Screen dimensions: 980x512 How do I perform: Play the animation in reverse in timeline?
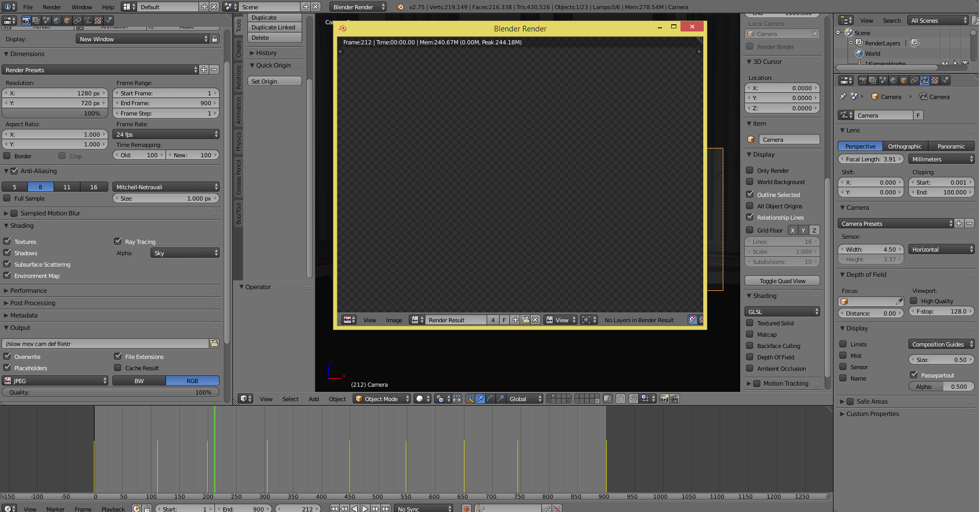pos(355,509)
